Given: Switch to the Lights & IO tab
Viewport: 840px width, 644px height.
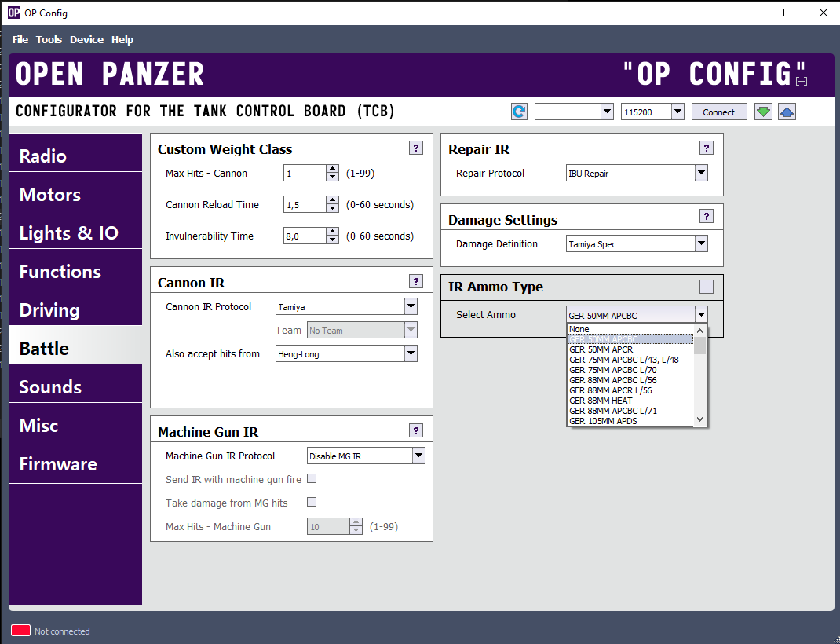Looking at the screenshot, I should (69, 233).
